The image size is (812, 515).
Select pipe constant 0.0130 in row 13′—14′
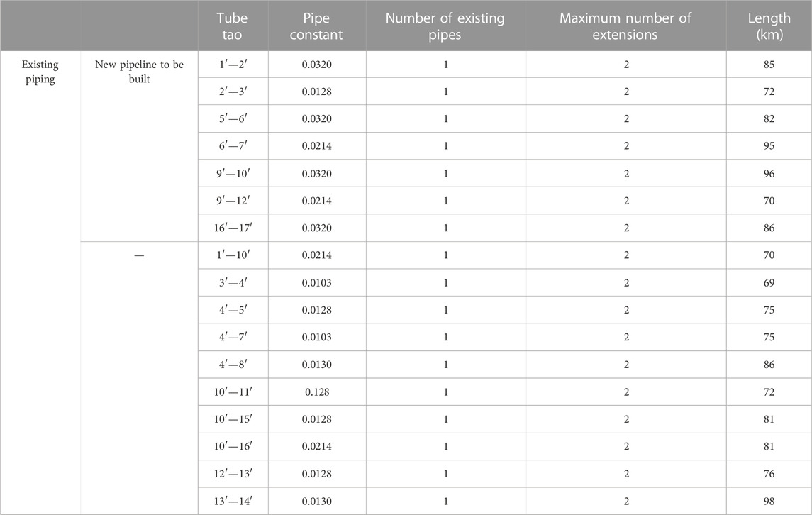(x=317, y=501)
